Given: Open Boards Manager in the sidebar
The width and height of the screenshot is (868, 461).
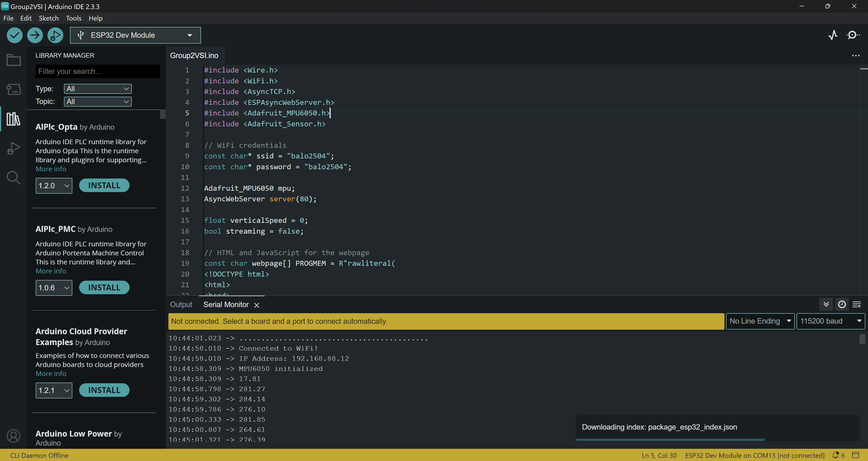Looking at the screenshot, I should 14,89.
